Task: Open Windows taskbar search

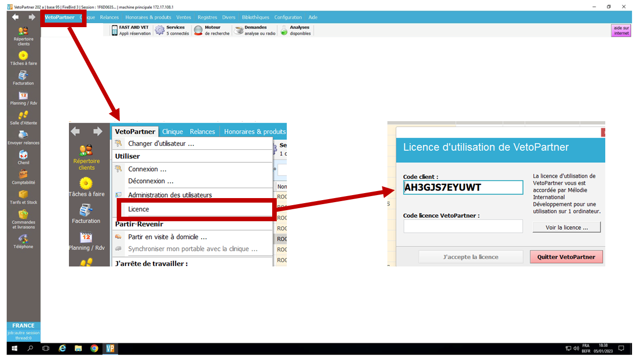Action: pyautogui.click(x=30, y=348)
